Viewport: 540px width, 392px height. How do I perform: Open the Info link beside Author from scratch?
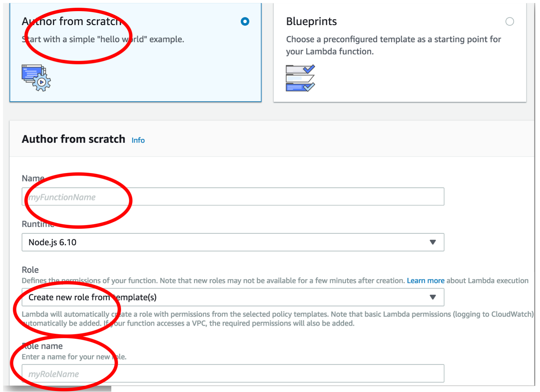click(x=138, y=140)
